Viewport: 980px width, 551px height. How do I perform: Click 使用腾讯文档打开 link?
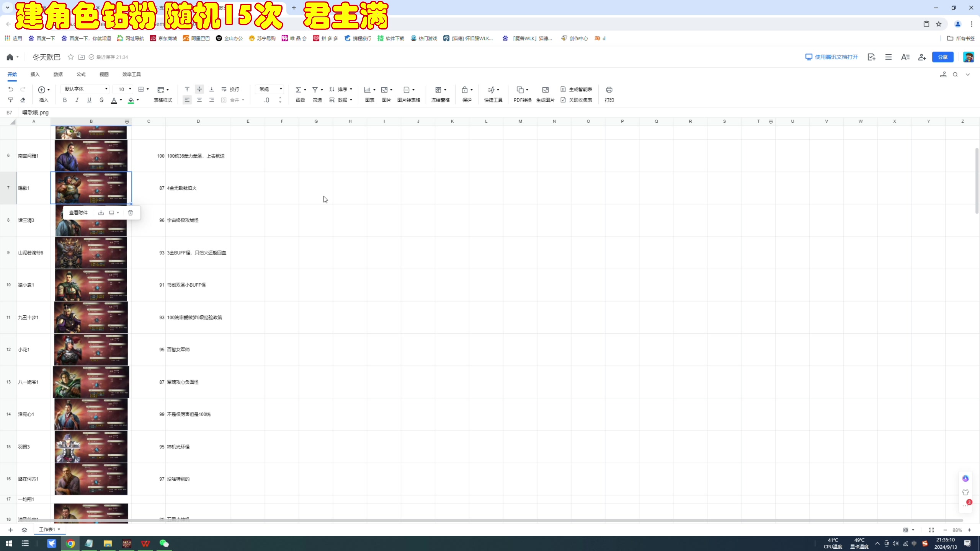831,57
